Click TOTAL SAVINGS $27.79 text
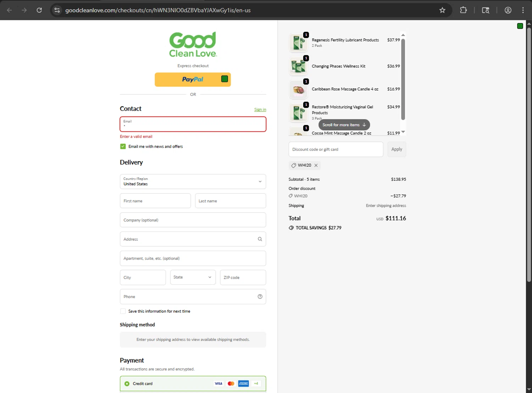532x393 pixels. tap(318, 228)
